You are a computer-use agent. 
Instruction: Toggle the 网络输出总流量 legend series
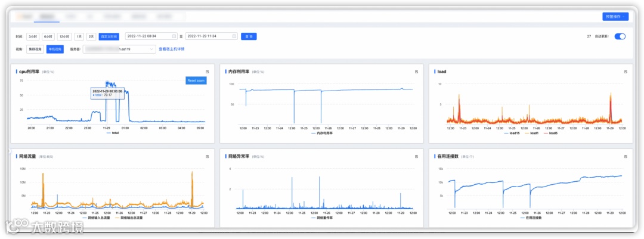point(129,218)
